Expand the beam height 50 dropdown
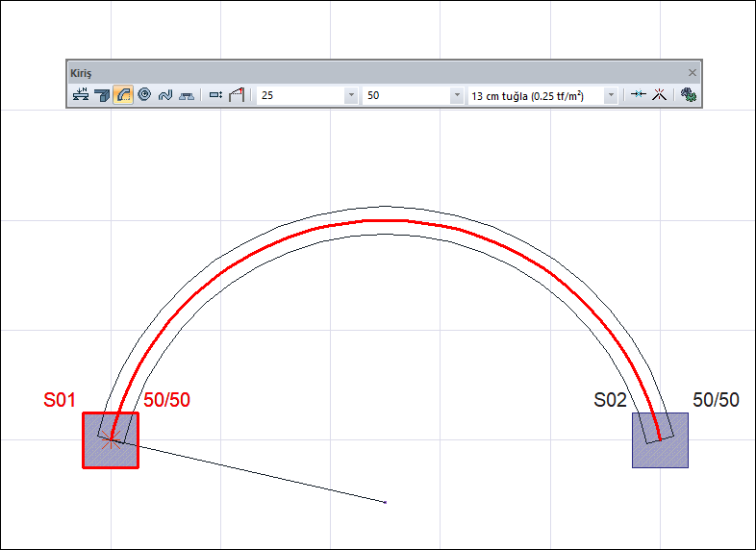 tap(456, 95)
